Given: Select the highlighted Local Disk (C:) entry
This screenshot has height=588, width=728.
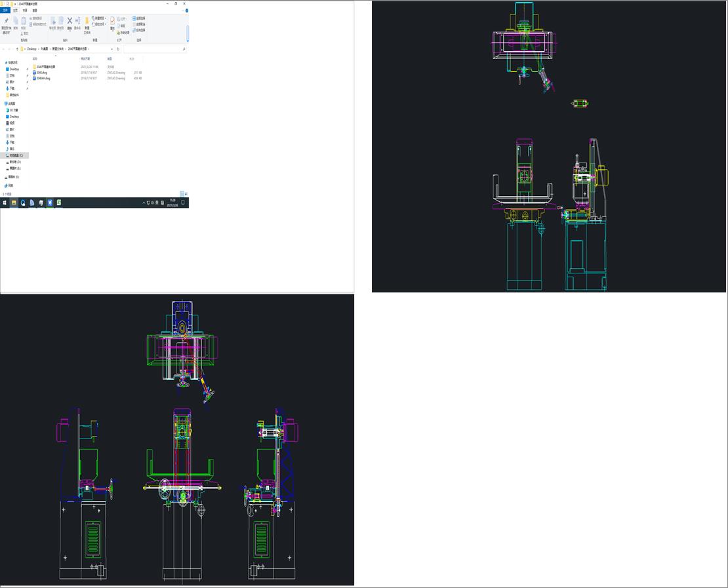Looking at the screenshot, I should pyautogui.click(x=14, y=155).
